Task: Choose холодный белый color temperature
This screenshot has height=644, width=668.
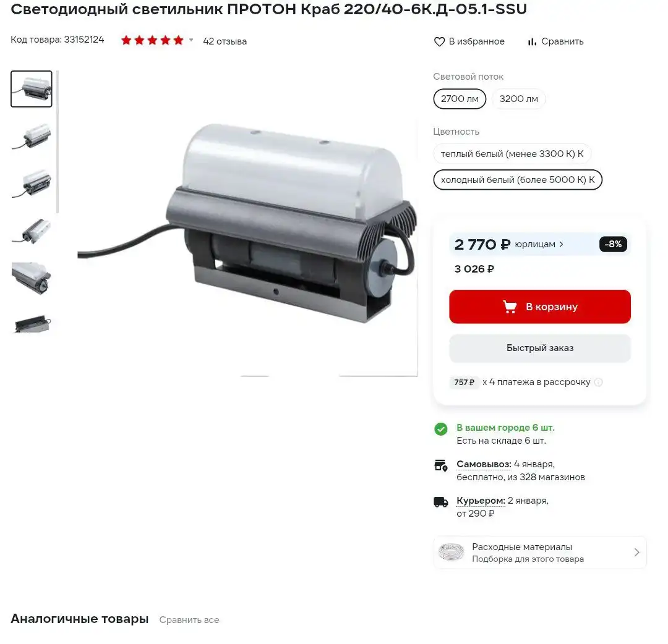Action: [518, 180]
